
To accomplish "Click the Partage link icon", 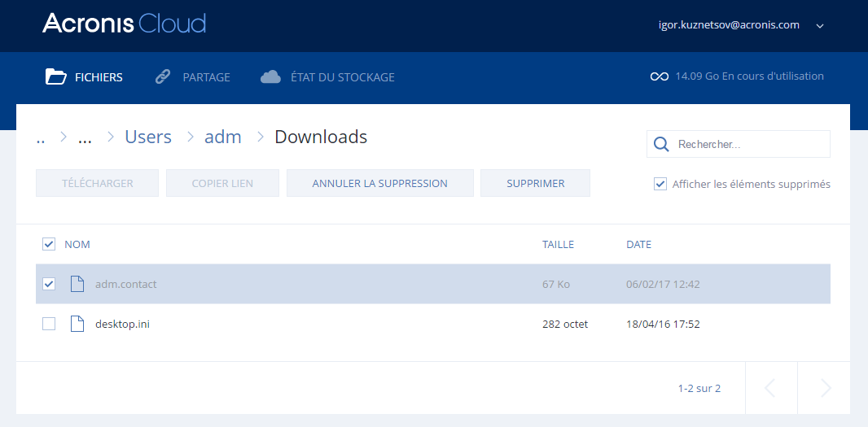I will click(x=163, y=77).
